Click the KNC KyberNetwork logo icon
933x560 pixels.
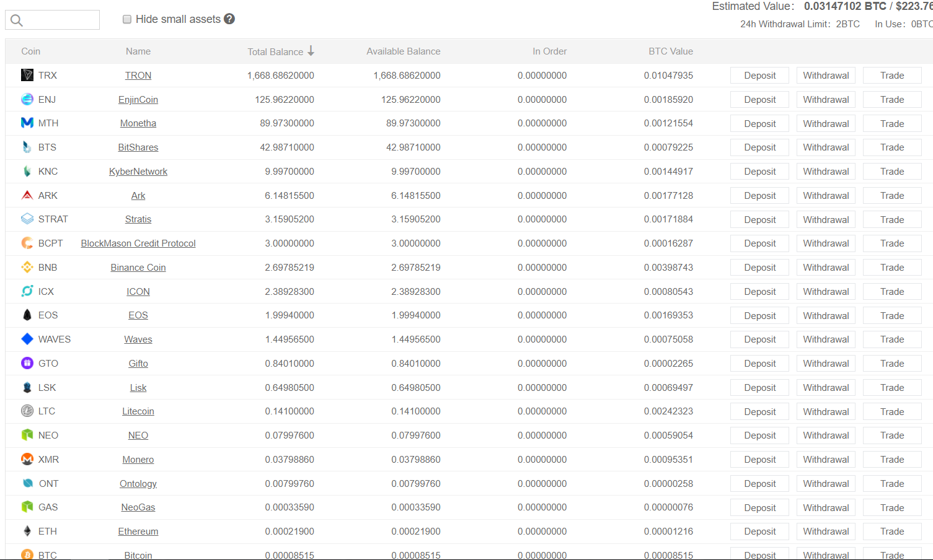[27, 171]
